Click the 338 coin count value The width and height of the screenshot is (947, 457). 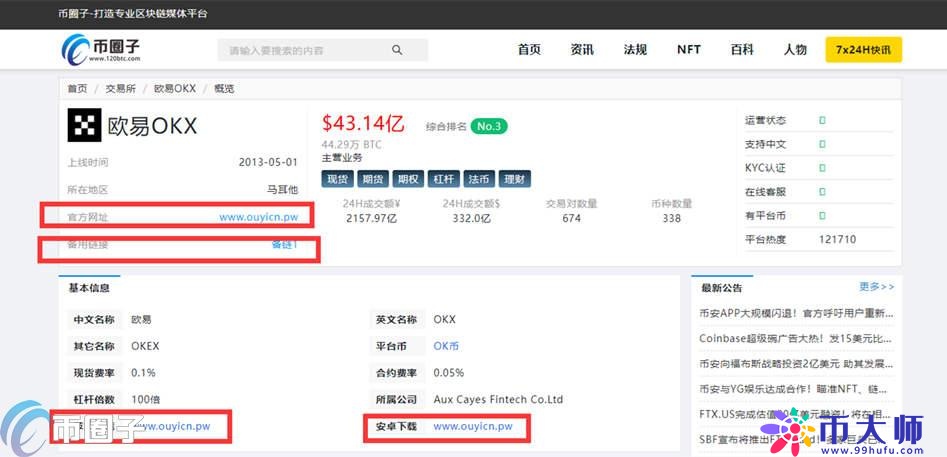[671, 219]
